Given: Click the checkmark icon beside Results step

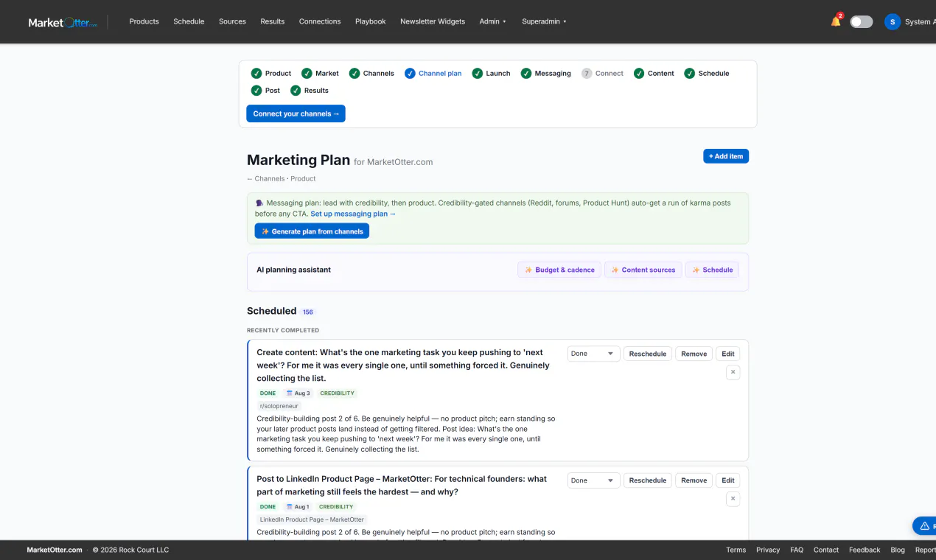Looking at the screenshot, I should [296, 90].
